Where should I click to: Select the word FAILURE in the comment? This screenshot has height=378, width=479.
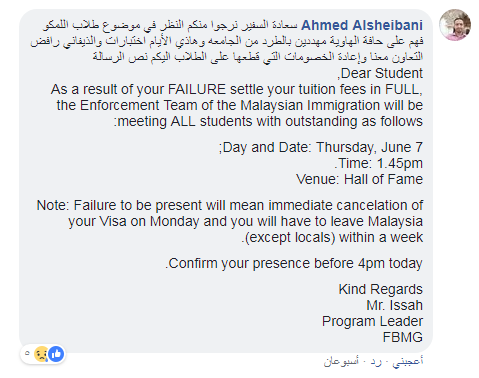click(197, 89)
